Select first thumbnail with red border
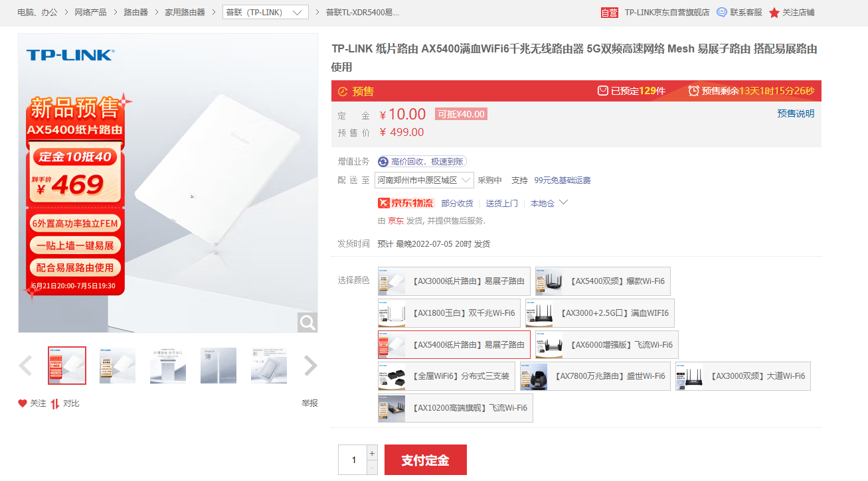This screenshot has width=868, height=481. coord(67,366)
